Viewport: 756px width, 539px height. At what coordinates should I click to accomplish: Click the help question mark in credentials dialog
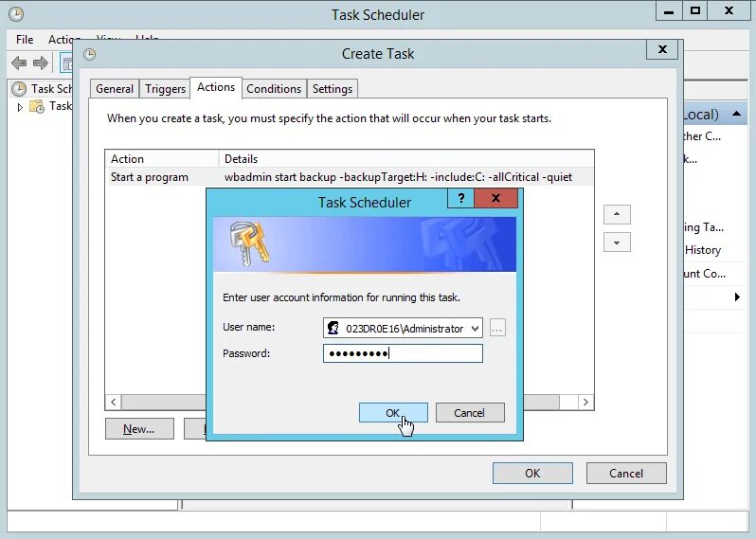click(x=461, y=198)
